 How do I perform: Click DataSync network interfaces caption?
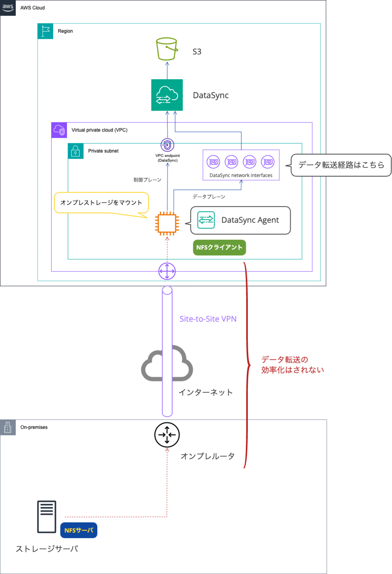(x=241, y=175)
